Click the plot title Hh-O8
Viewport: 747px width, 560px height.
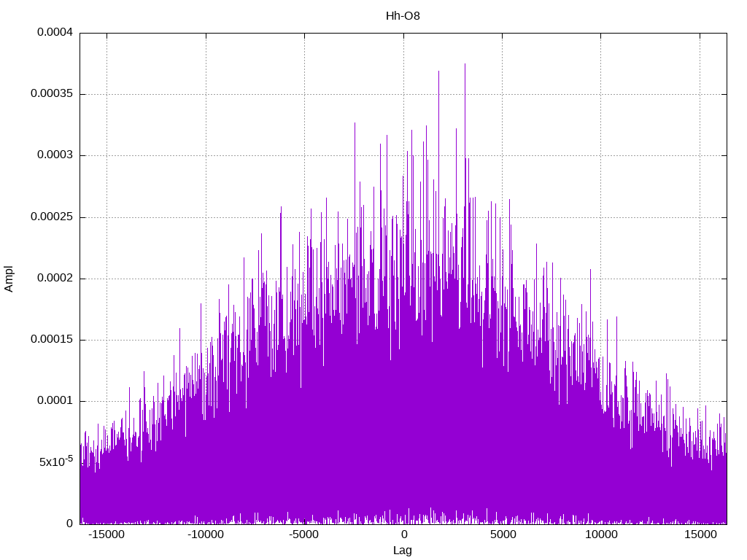[403, 15]
